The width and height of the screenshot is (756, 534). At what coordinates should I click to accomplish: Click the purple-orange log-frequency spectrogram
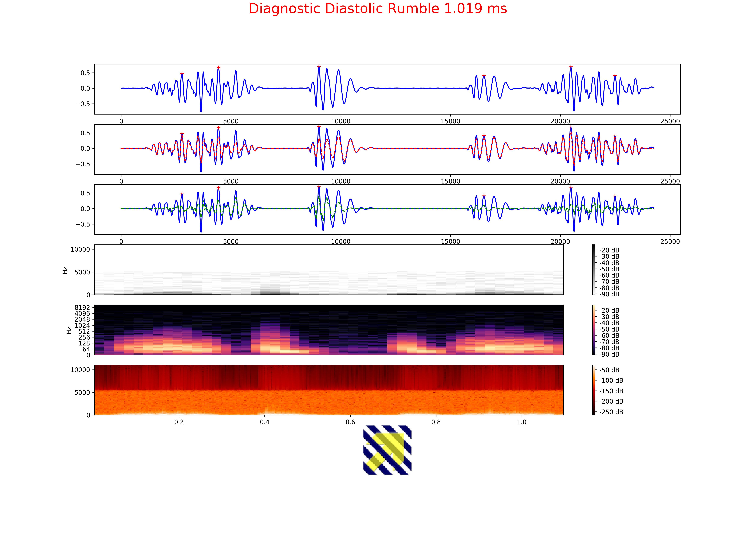[x=329, y=330]
